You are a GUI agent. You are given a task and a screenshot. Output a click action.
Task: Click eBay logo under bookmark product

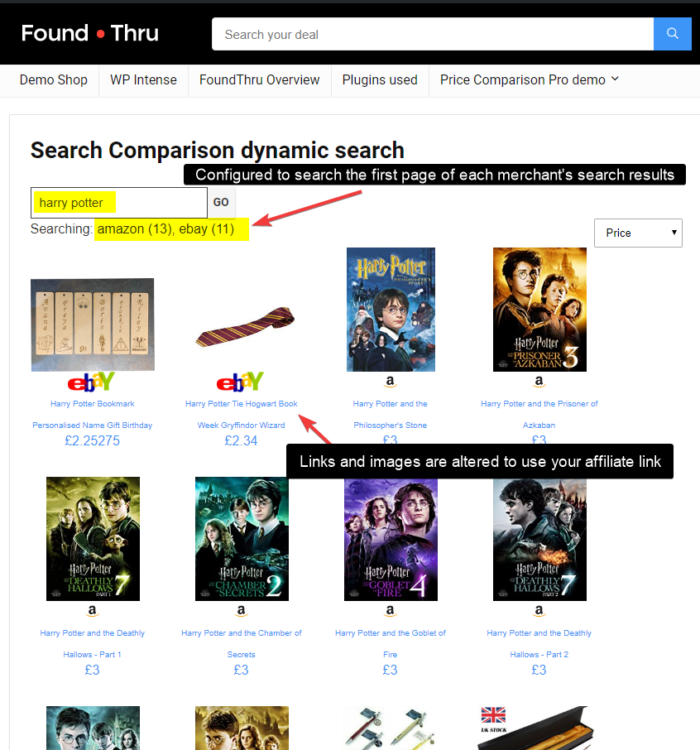(91, 382)
